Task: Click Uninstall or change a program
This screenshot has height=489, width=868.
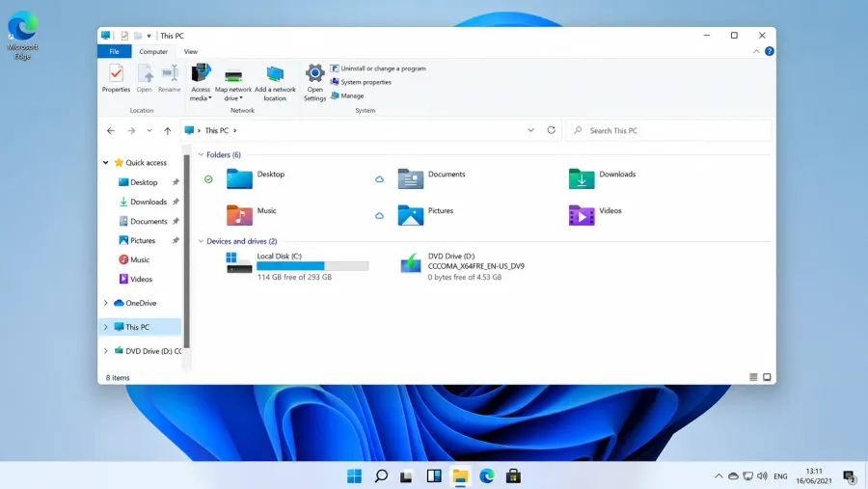Action: click(378, 68)
